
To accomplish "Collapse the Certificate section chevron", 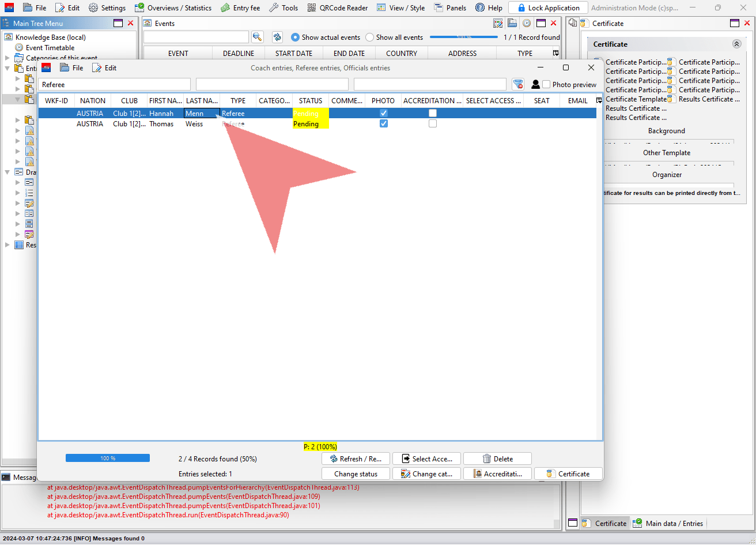I will click(736, 44).
